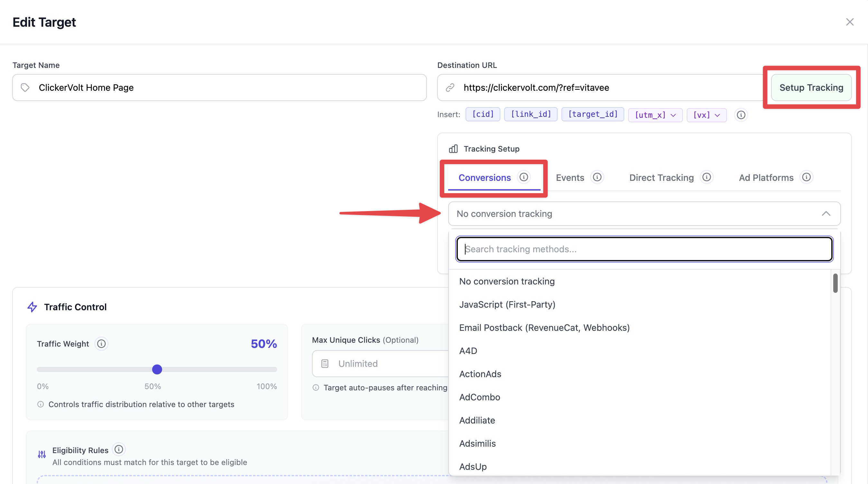
Task: Click the tag icon in Target Name field
Action: [25, 88]
